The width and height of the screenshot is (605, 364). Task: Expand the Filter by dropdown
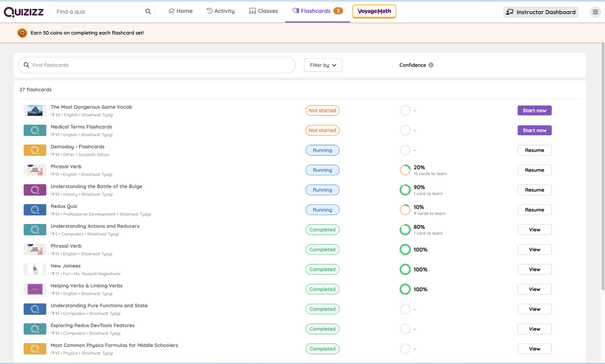[x=323, y=65]
